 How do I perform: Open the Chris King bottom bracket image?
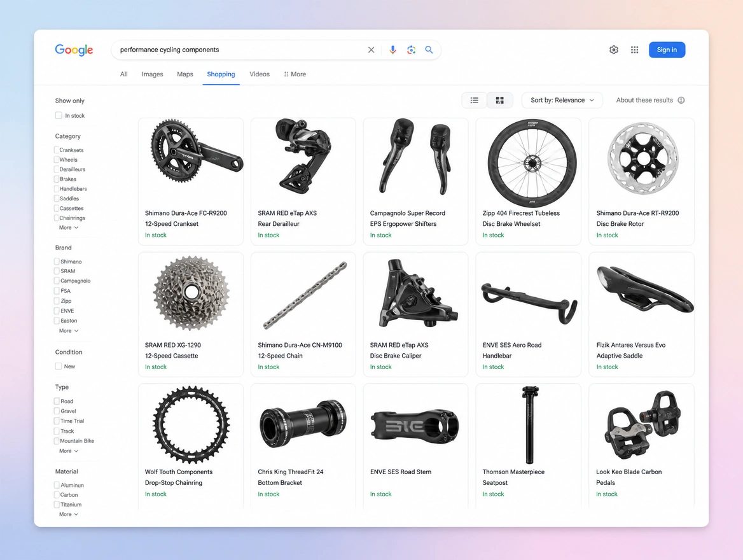(303, 425)
